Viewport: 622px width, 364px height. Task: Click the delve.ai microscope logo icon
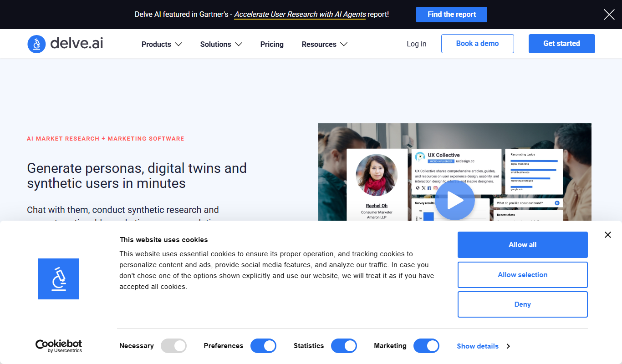(x=36, y=44)
